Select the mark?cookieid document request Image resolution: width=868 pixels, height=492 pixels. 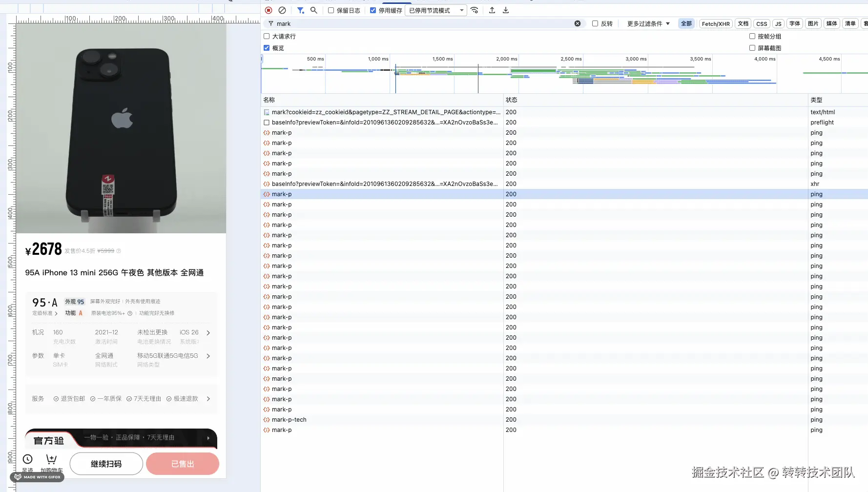(x=564, y=112)
